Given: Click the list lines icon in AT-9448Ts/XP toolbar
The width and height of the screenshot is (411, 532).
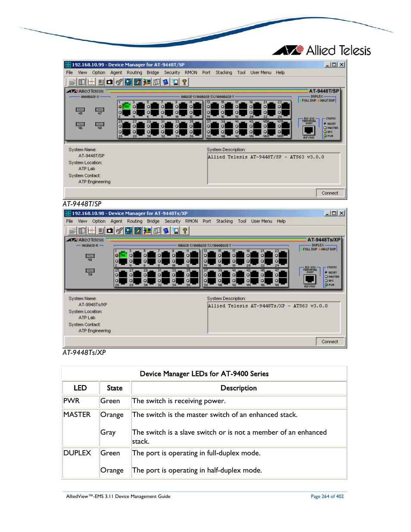Looking at the screenshot, I should point(100,230).
